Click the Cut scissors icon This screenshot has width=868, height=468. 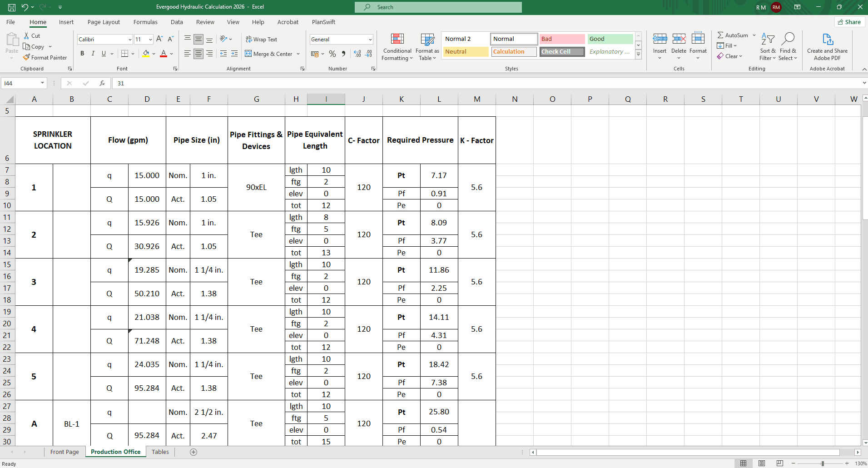coord(27,35)
